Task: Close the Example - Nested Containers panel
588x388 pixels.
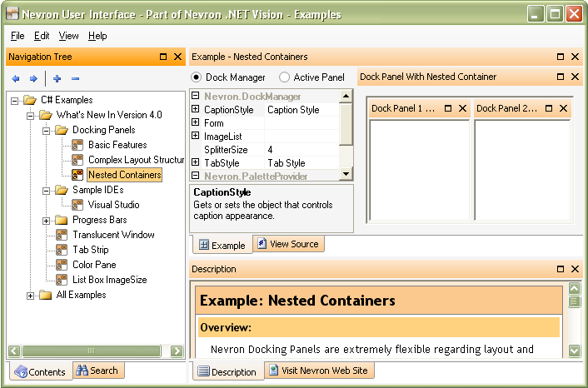Action: click(x=575, y=57)
